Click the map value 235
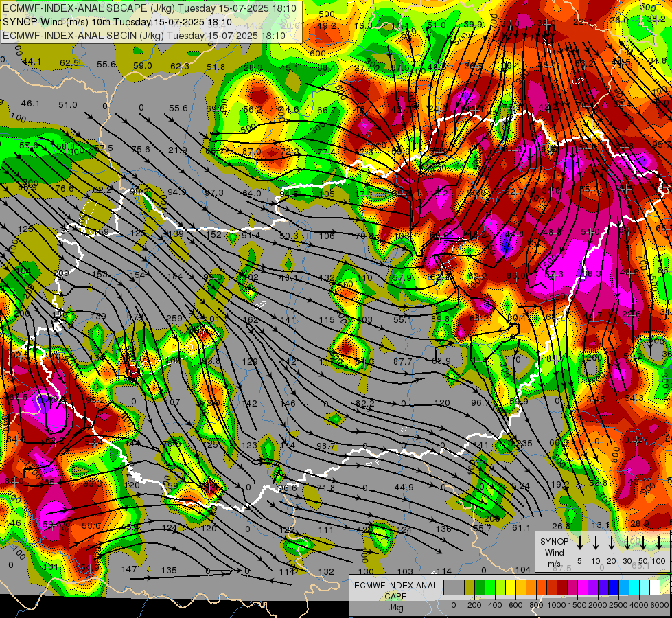Screen dimensions: 672x618 pos(524,444)
